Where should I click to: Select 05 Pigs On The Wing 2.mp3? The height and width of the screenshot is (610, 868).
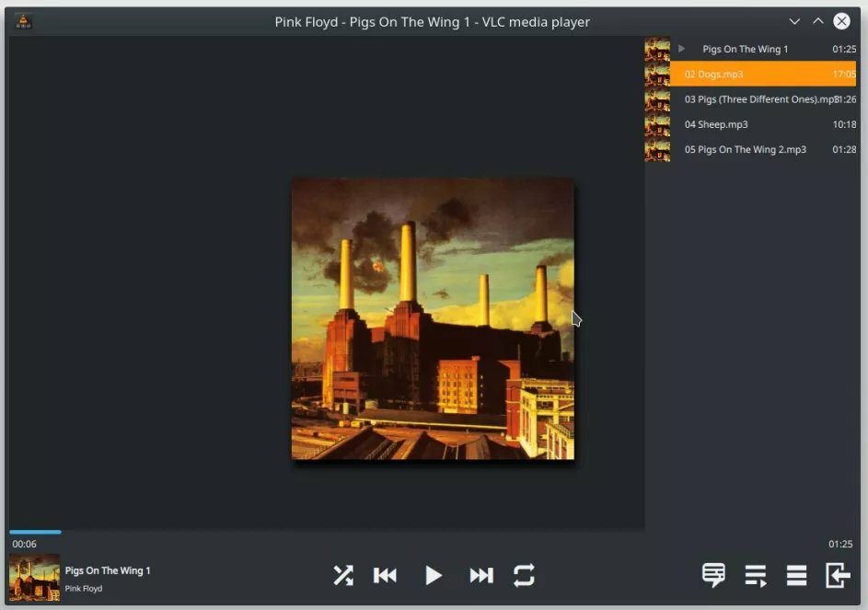point(763,149)
